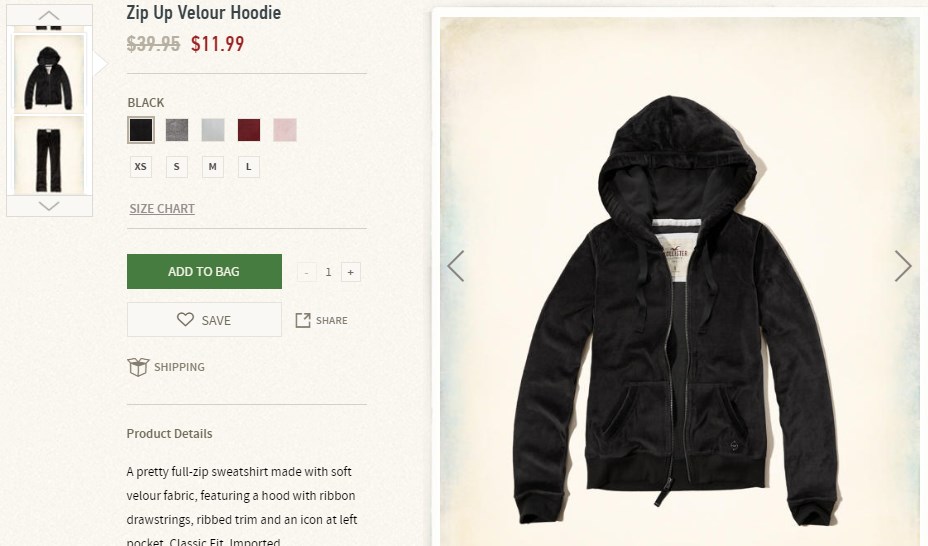Decrease quantity with minus button

point(306,272)
